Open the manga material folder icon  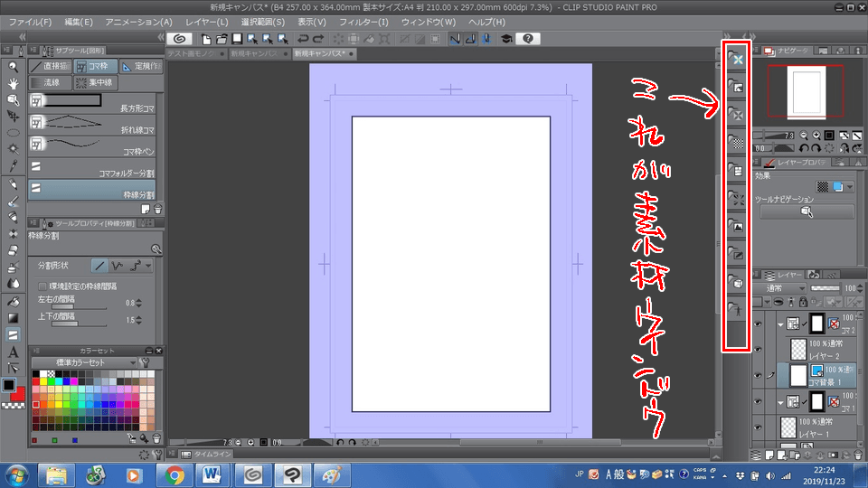[x=736, y=170]
